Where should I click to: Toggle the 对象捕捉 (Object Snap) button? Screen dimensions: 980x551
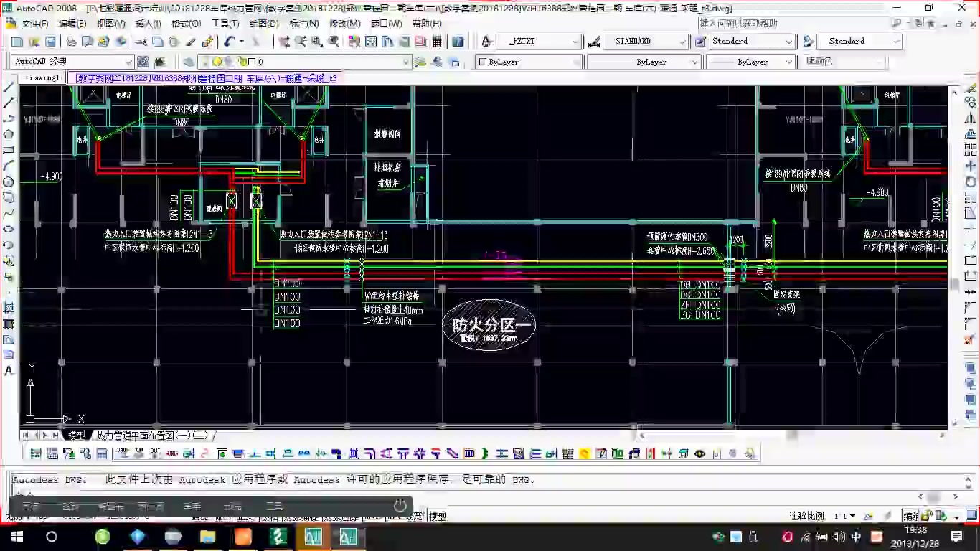(301, 517)
